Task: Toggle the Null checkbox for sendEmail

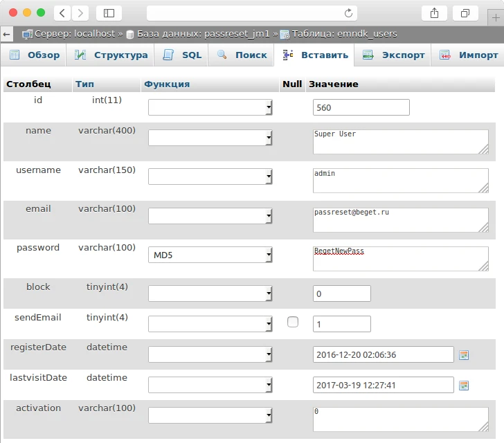Action: (293, 322)
